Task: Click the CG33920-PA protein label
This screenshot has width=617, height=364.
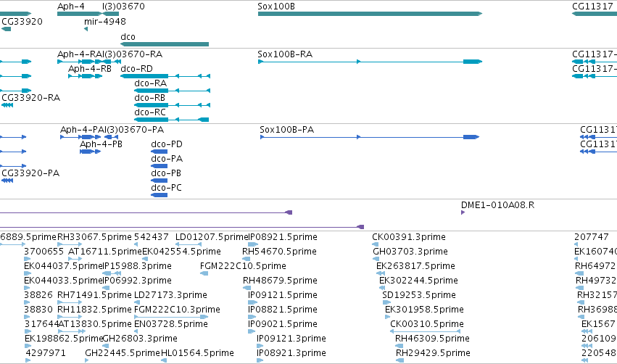Action: pos(30,173)
